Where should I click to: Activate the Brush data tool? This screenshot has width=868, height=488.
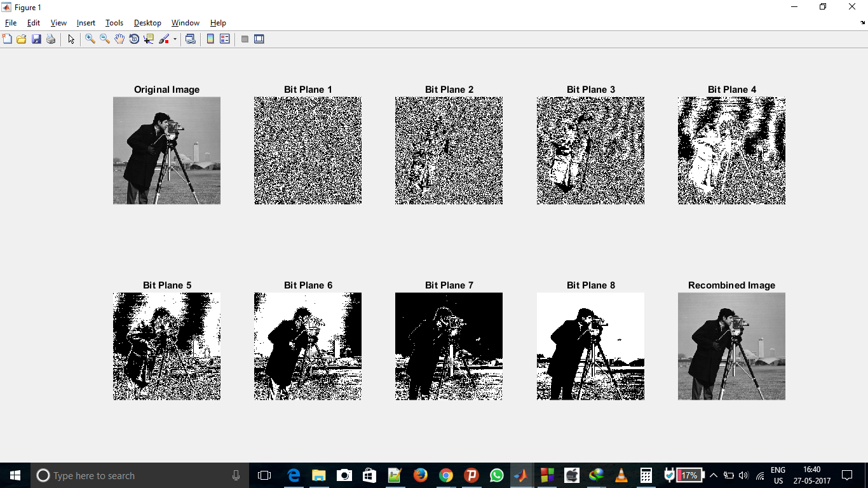[x=164, y=39]
